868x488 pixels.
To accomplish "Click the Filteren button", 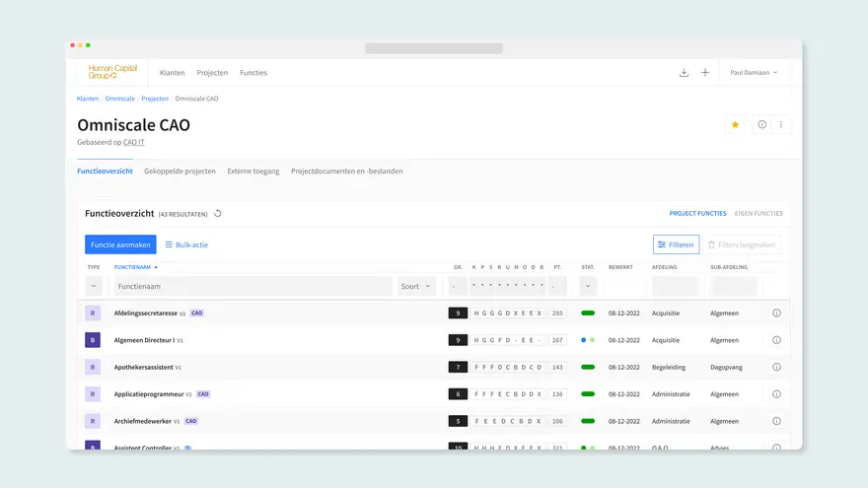I will (676, 244).
